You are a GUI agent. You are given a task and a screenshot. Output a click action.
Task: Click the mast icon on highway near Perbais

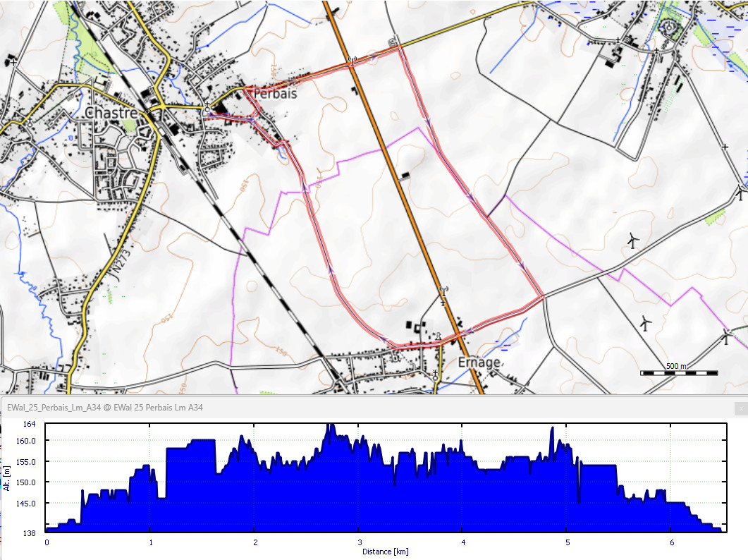pyautogui.click(x=350, y=60)
